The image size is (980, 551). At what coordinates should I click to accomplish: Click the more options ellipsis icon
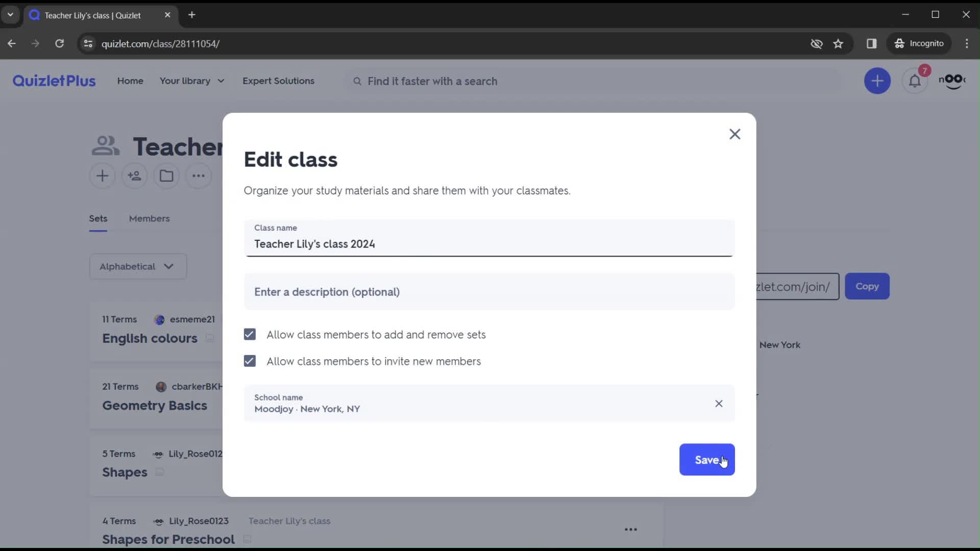pyautogui.click(x=199, y=176)
